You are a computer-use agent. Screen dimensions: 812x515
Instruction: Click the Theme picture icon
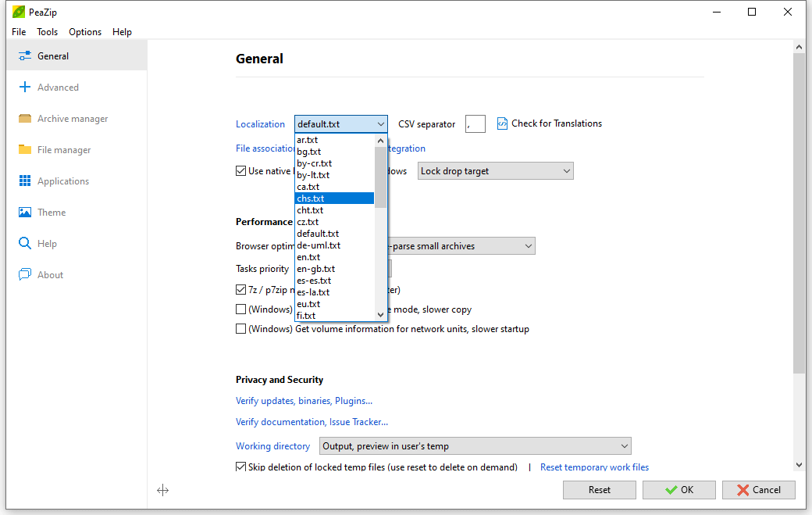point(25,213)
